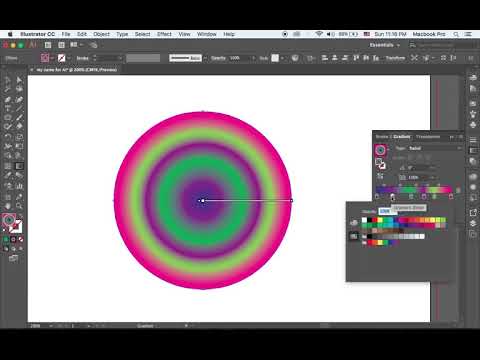Pick white swatch in swatches popup

tap(364, 220)
